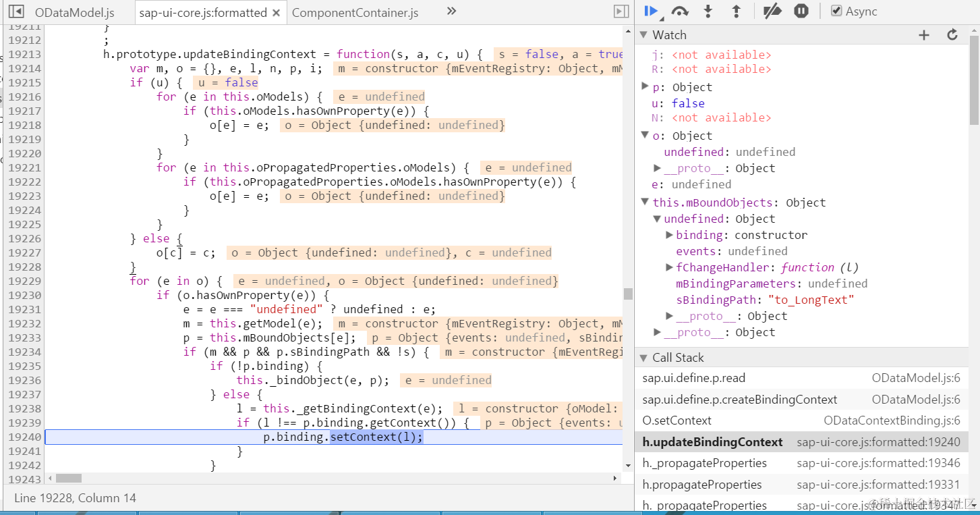Click the highlighted setContext(l) call
The image size is (980, 515).
pos(376,437)
